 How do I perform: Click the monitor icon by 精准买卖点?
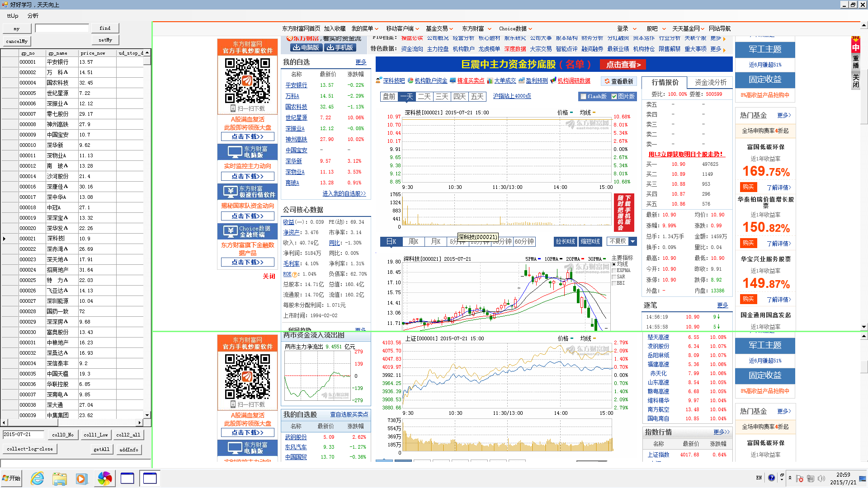453,80
